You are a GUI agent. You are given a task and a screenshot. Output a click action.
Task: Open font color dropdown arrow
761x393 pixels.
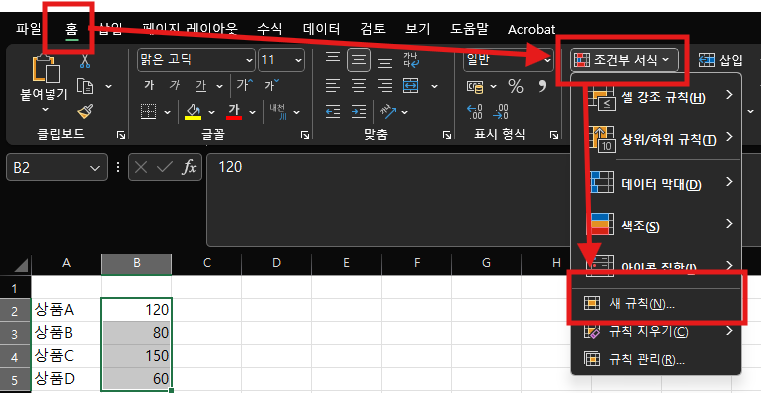252,113
